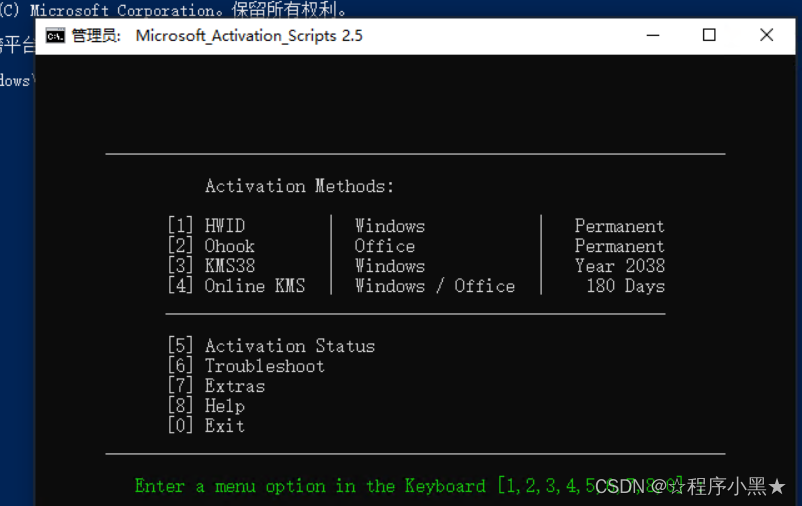The height and width of the screenshot is (506, 802).
Task: Click the '[3] KMS38' menu line
Action: click(211, 266)
